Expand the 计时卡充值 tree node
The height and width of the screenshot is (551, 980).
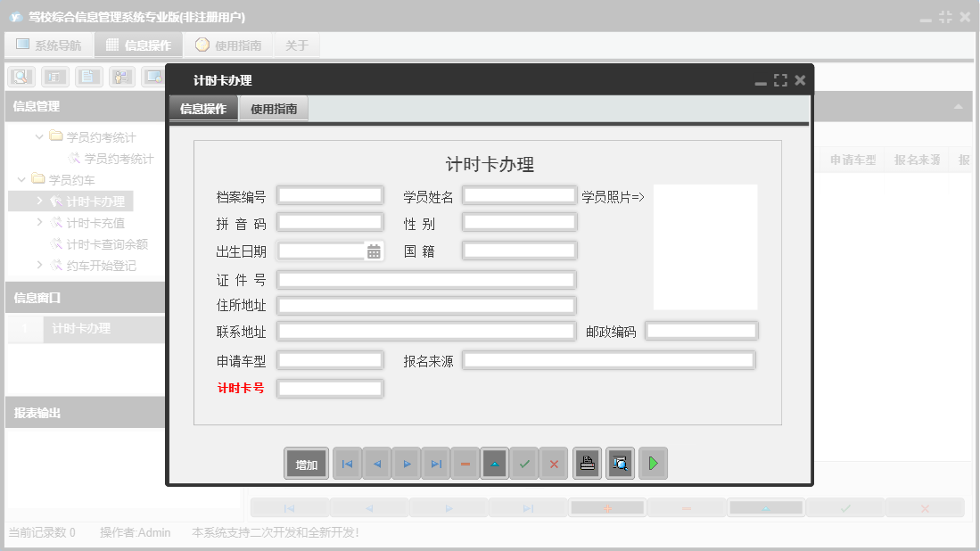[38, 222]
